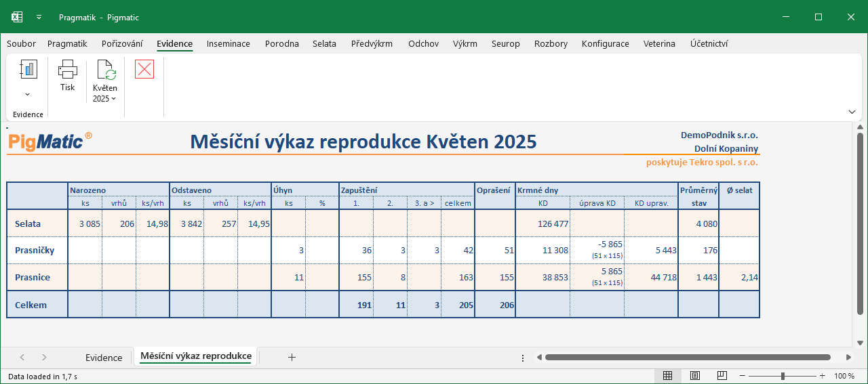Add a new sheet with the plus button
Image resolution: width=868 pixels, height=384 pixels.
click(292, 358)
